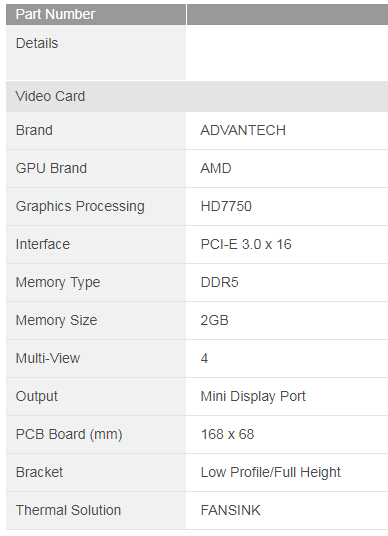Select the Details row label

coord(96,53)
